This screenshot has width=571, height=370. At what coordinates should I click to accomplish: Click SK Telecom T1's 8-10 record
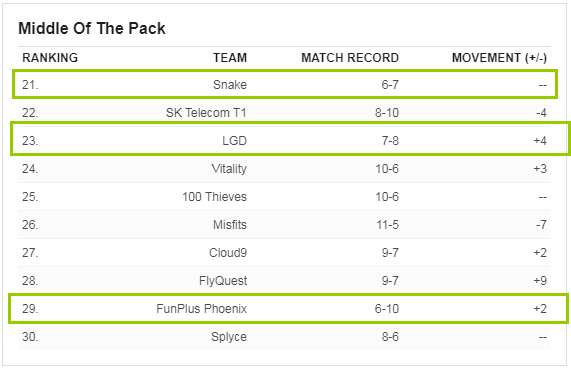[387, 113]
